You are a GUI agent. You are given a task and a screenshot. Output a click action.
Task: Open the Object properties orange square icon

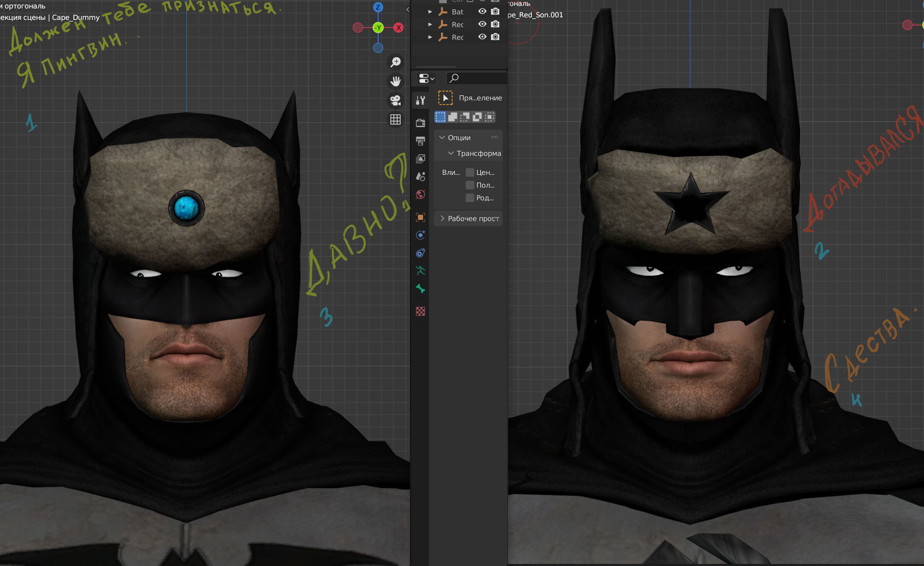coord(421,217)
